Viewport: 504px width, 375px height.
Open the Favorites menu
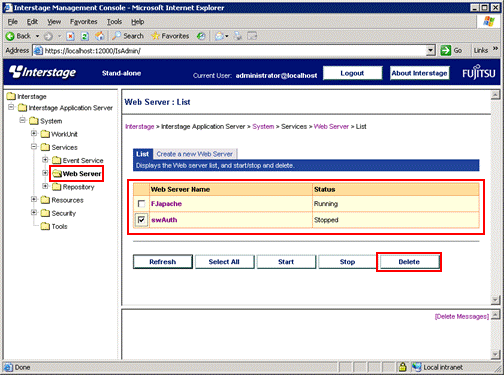[84, 22]
